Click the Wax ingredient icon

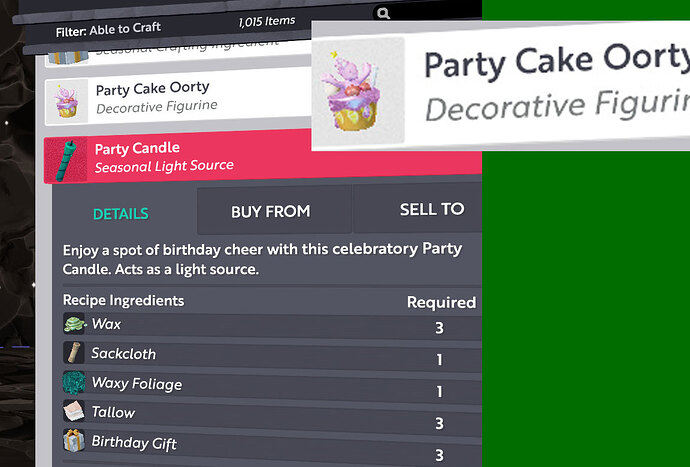75,324
